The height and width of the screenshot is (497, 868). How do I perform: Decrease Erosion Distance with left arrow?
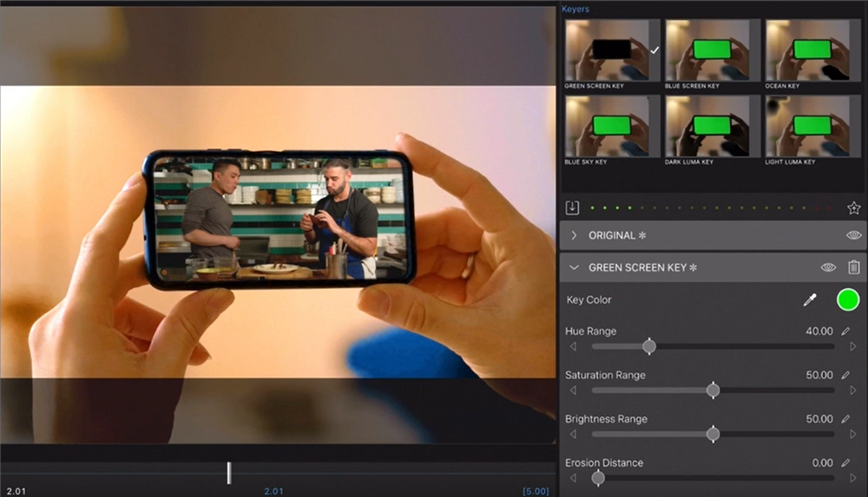[573, 478]
